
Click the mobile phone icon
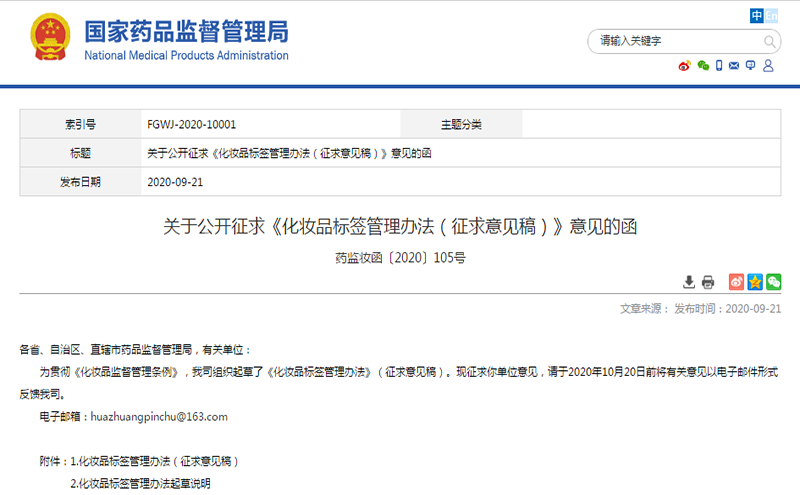pyautogui.click(x=718, y=66)
